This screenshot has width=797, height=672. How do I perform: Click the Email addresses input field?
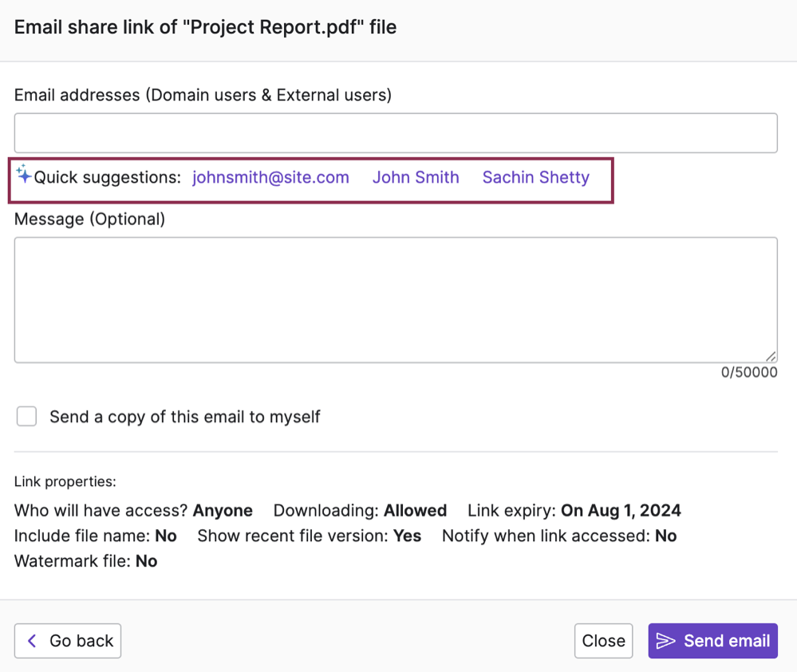tap(396, 132)
